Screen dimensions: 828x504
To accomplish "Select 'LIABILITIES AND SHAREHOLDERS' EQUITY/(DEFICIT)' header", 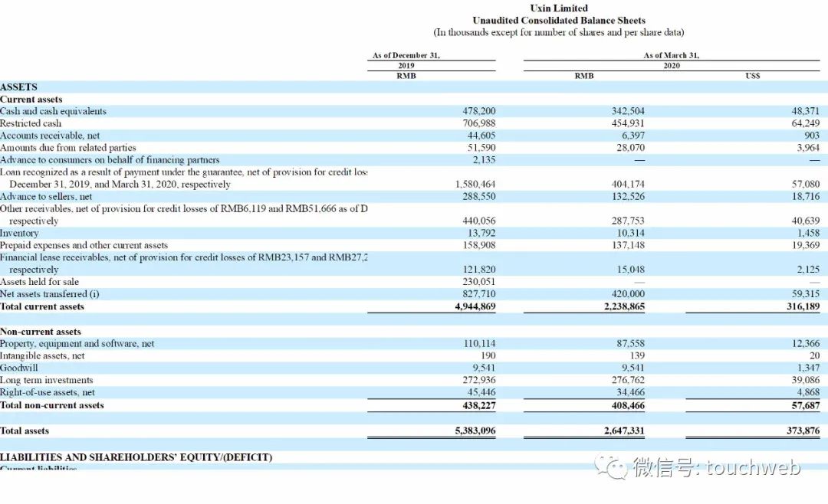I will coord(136,457).
